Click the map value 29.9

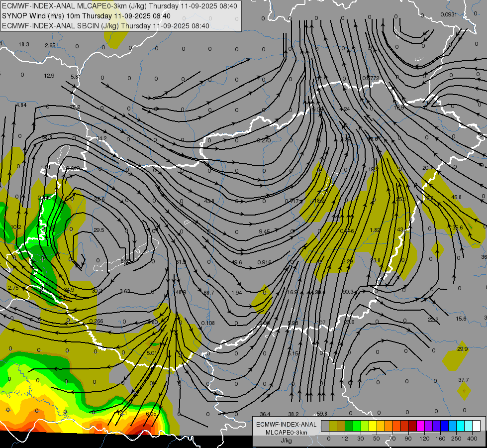(x=463, y=349)
